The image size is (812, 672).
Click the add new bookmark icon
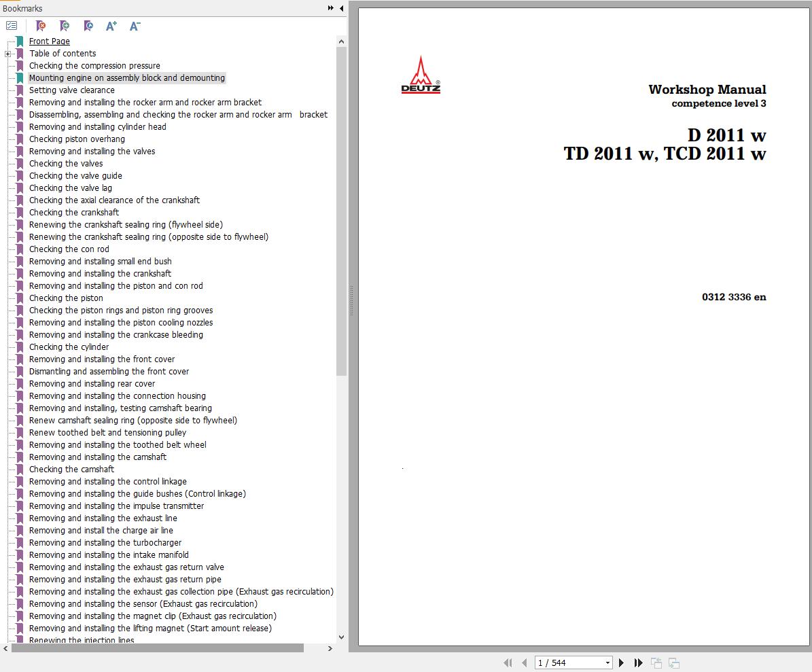pyautogui.click(x=65, y=25)
